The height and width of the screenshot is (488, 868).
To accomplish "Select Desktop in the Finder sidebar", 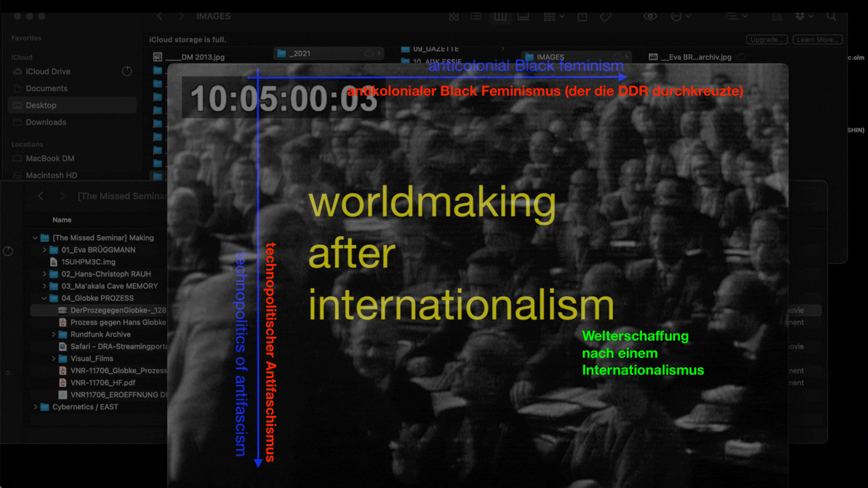I will coord(41,105).
